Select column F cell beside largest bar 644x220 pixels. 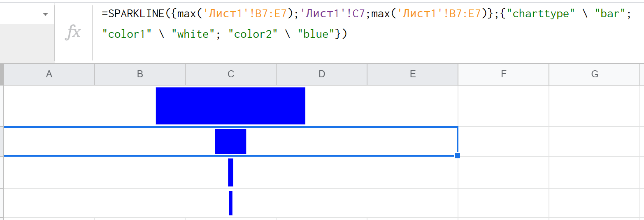coord(504,106)
